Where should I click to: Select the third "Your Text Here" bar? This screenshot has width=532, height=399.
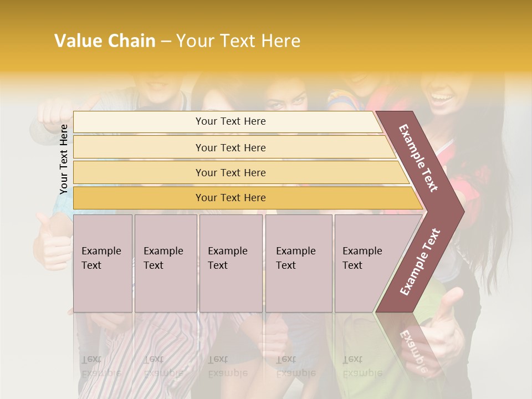point(231,172)
